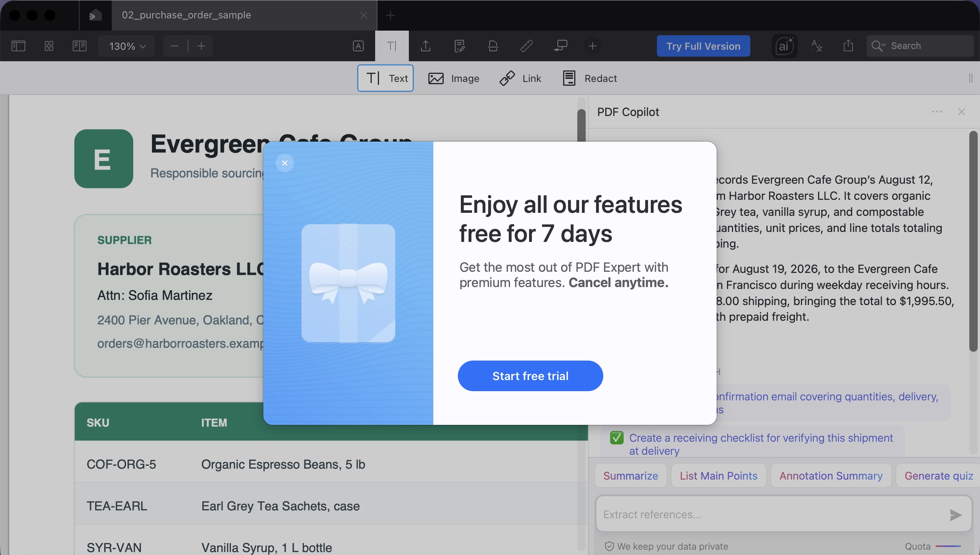980x555 pixels.
Task: Click the data privacy shield icon
Action: pyautogui.click(x=609, y=546)
